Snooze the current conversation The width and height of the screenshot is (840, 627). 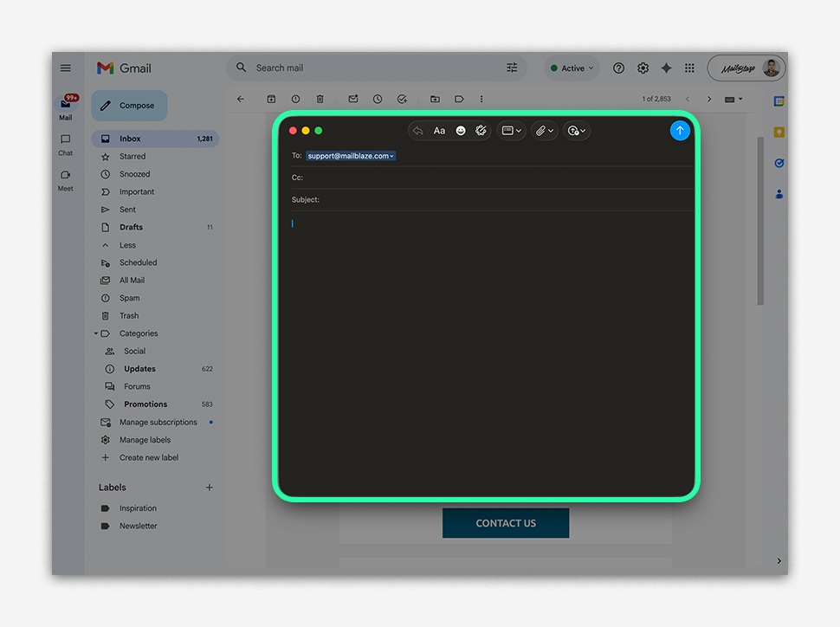378,99
